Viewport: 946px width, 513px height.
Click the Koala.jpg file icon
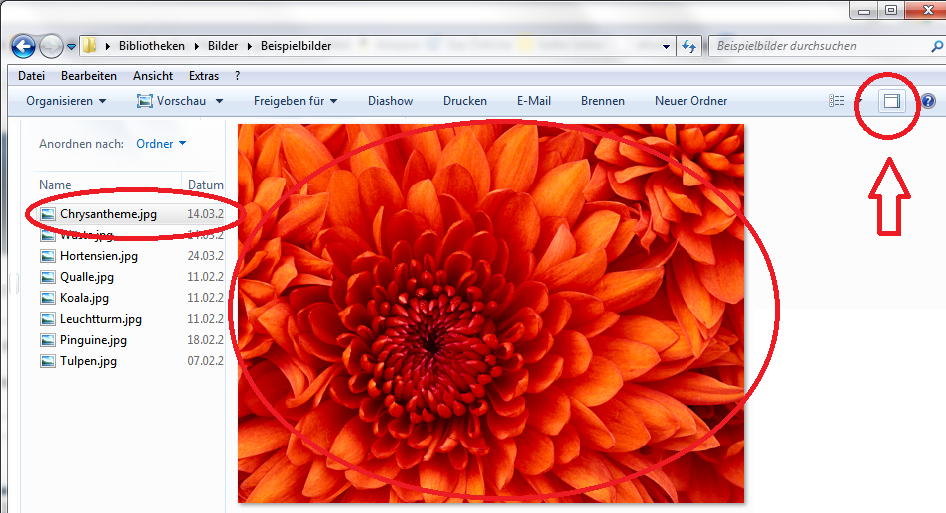[48, 298]
